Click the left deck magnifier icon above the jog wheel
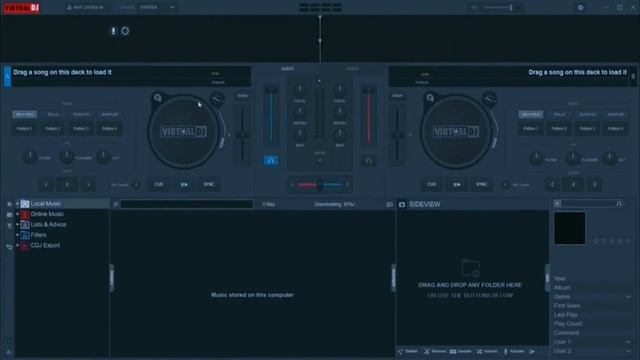The width and height of the screenshot is (640, 360). (x=158, y=98)
